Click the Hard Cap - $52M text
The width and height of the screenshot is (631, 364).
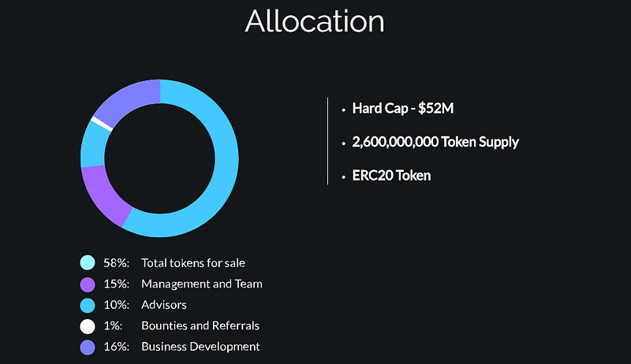403,109
